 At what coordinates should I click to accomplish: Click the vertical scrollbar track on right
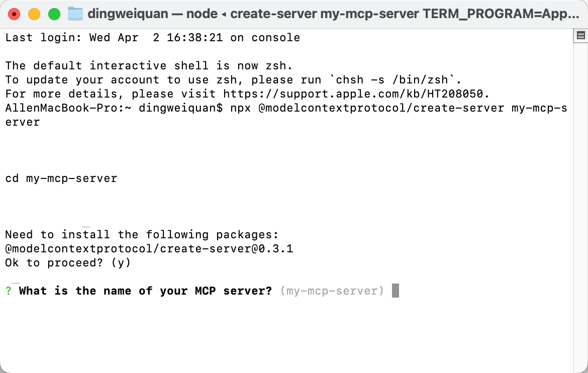pyautogui.click(x=580, y=207)
